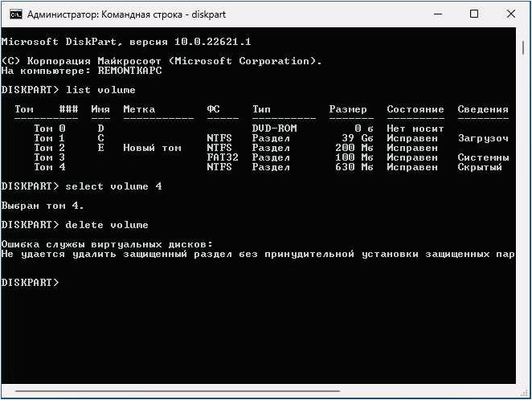Click the Command Prompt title bar icon

[x=15, y=14]
